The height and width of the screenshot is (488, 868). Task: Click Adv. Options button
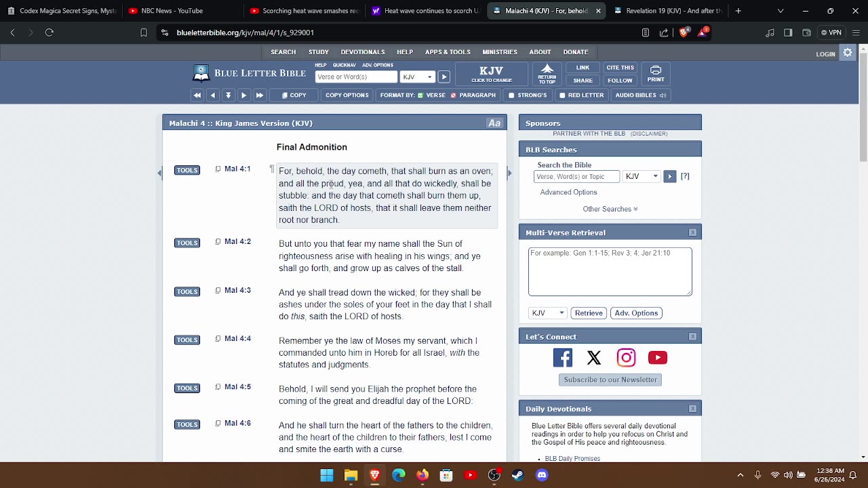[x=636, y=313]
